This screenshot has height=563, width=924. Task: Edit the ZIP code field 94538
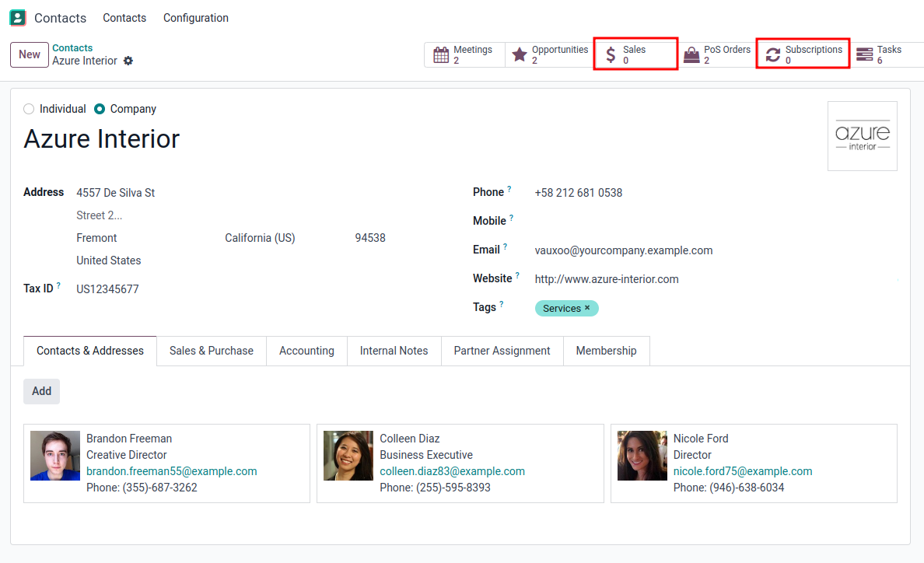point(371,238)
